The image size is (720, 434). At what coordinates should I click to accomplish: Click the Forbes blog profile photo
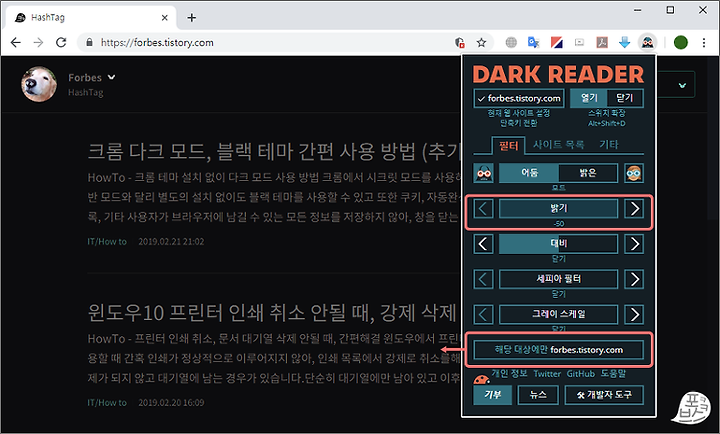point(39,85)
